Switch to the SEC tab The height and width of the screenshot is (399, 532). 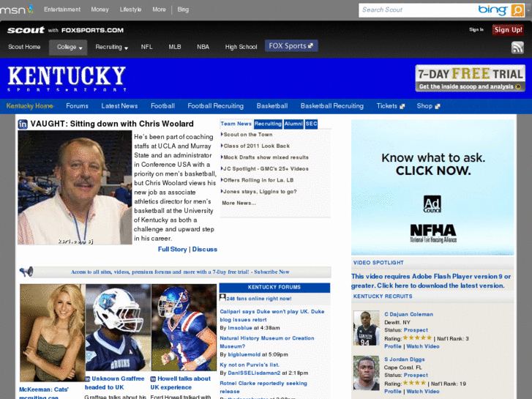tap(311, 124)
